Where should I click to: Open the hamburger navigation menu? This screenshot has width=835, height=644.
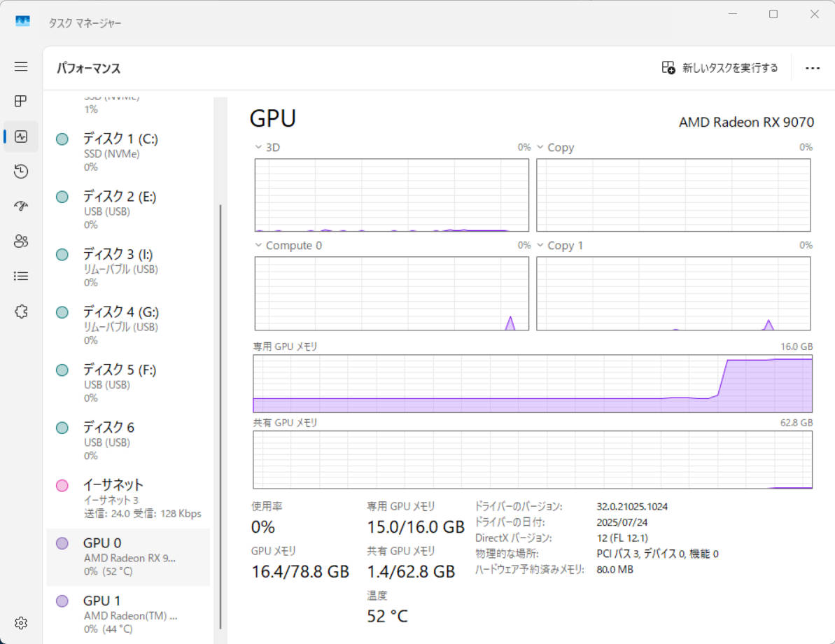21,66
